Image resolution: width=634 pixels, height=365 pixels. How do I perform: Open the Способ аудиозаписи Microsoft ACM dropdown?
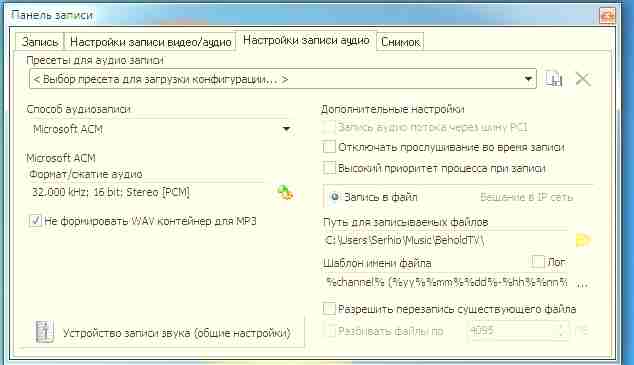[162, 129]
